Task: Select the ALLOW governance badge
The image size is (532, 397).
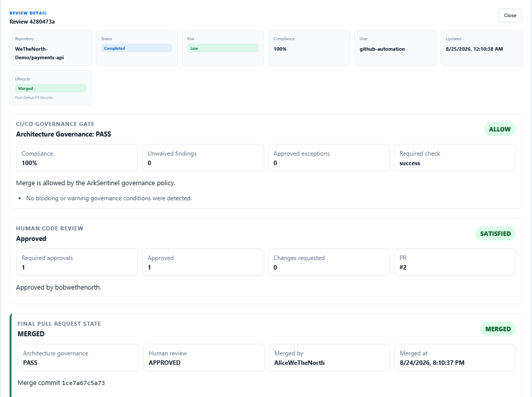Action: click(499, 129)
